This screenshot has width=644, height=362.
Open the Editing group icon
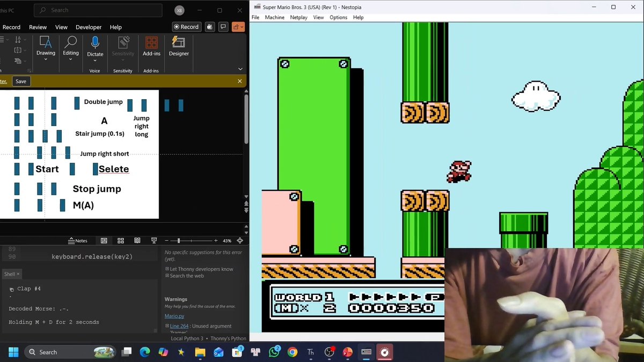coord(71,42)
